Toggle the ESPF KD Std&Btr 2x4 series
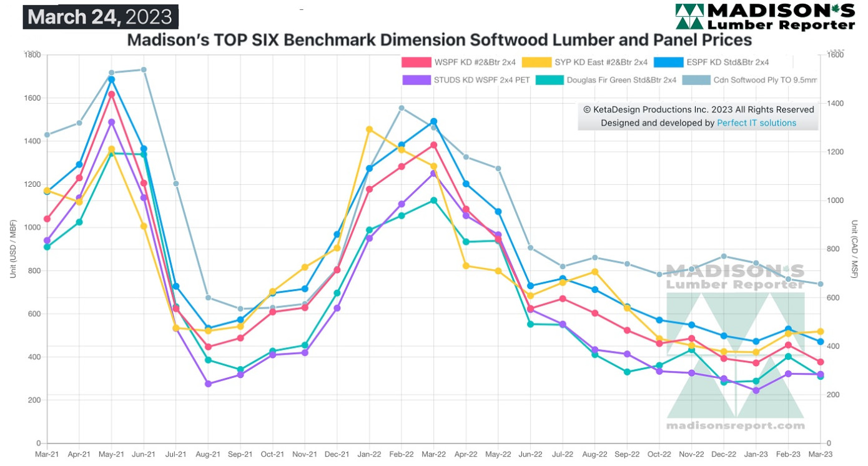868x466 pixels. point(711,62)
